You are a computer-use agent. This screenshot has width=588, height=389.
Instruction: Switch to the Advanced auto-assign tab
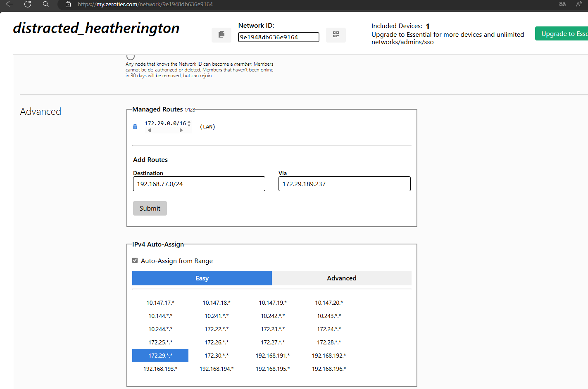pos(342,278)
